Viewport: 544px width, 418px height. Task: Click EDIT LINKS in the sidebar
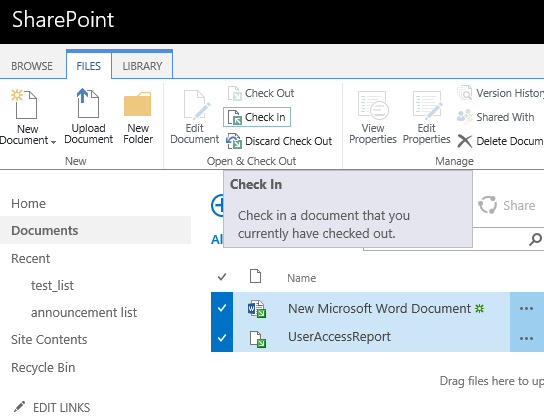pyautogui.click(x=61, y=408)
